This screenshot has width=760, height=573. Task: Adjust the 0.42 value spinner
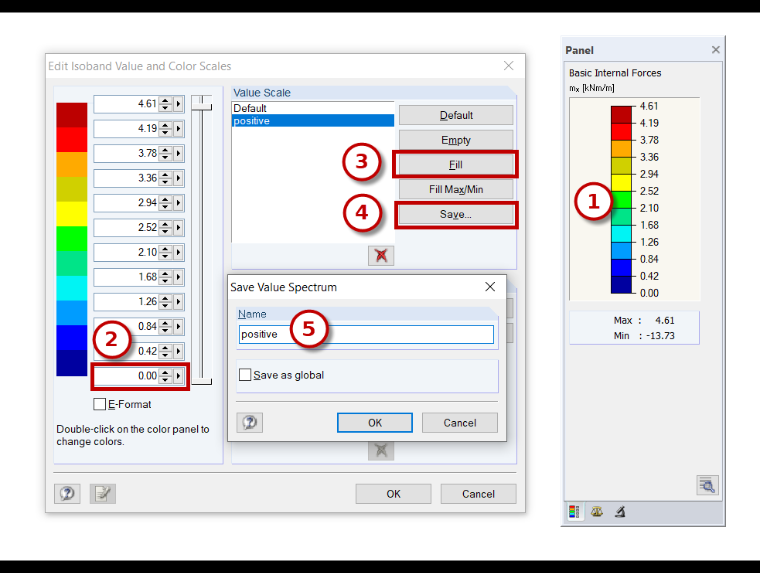point(166,351)
